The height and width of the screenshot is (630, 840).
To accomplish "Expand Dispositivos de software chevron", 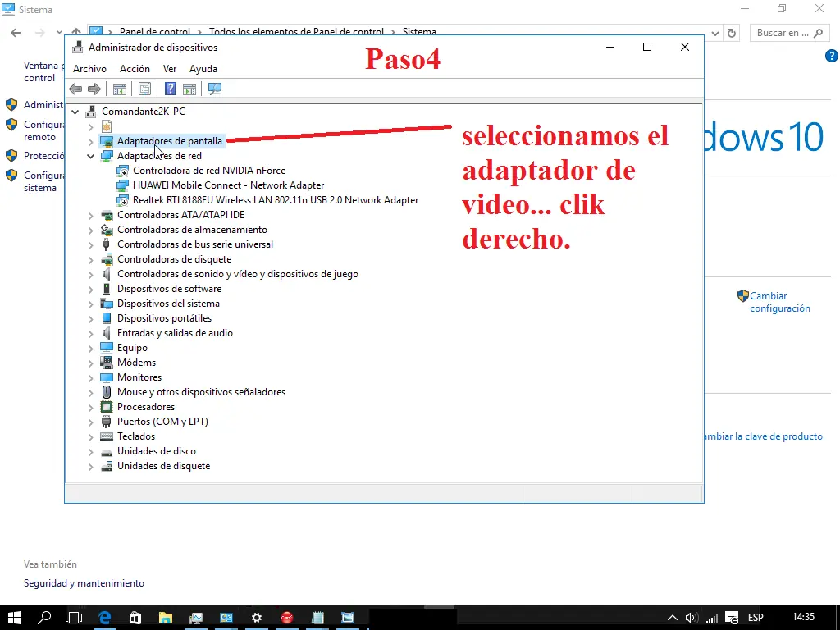I will click(90, 290).
